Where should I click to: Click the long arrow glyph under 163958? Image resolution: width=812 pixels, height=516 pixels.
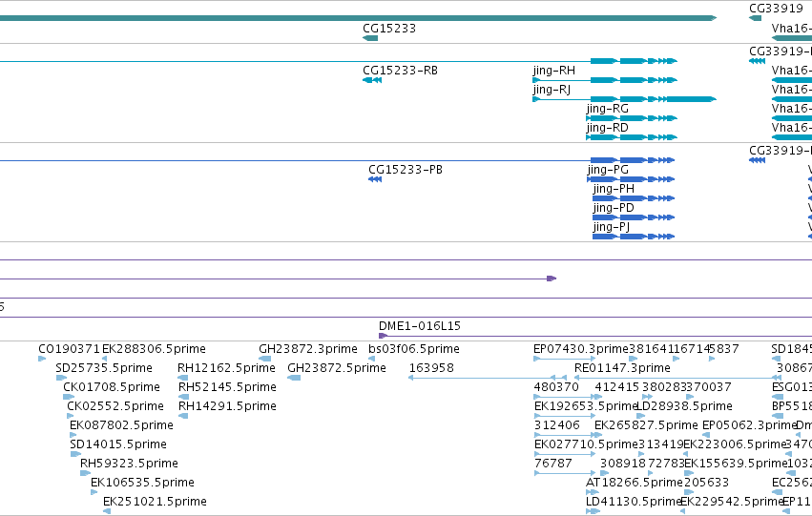(487, 378)
